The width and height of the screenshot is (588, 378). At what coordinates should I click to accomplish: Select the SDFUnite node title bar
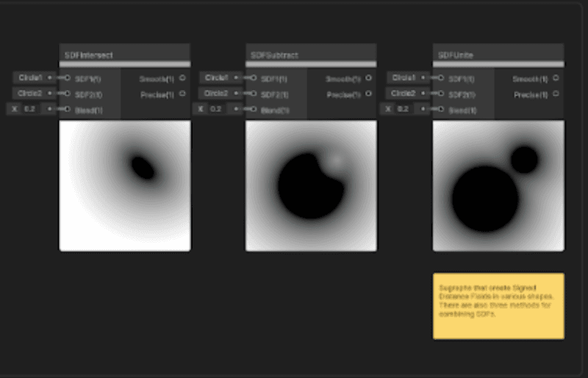coord(498,55)
